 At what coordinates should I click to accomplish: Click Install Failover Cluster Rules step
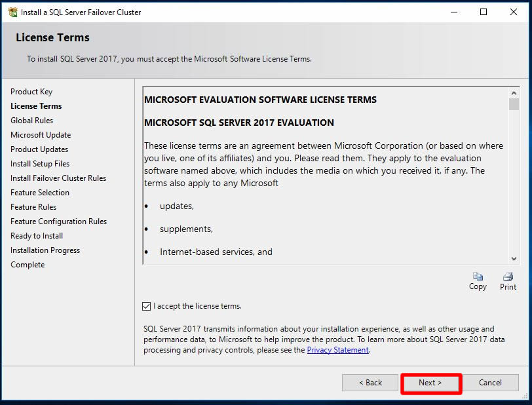click(x=58, y=178)
